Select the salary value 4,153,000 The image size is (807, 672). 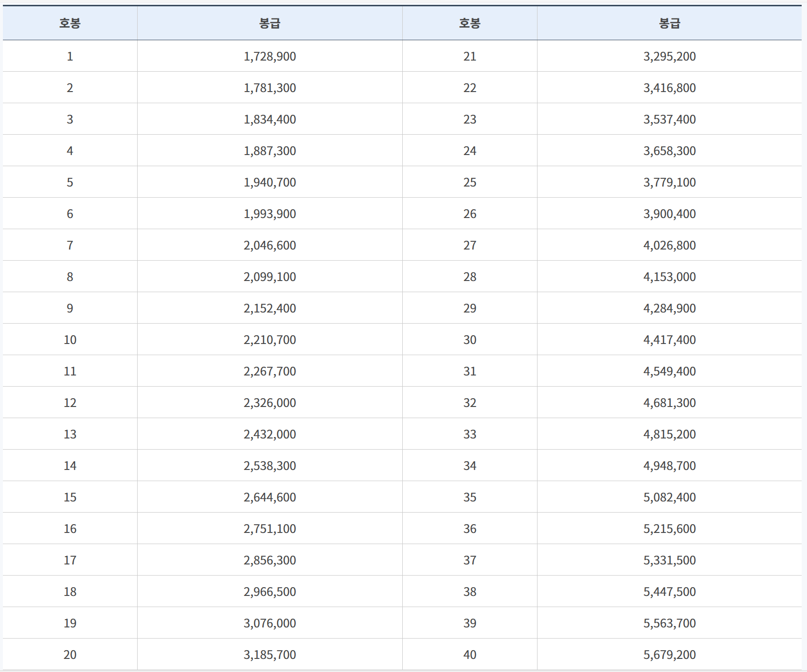pyautogui.click(x=669, y=277)
